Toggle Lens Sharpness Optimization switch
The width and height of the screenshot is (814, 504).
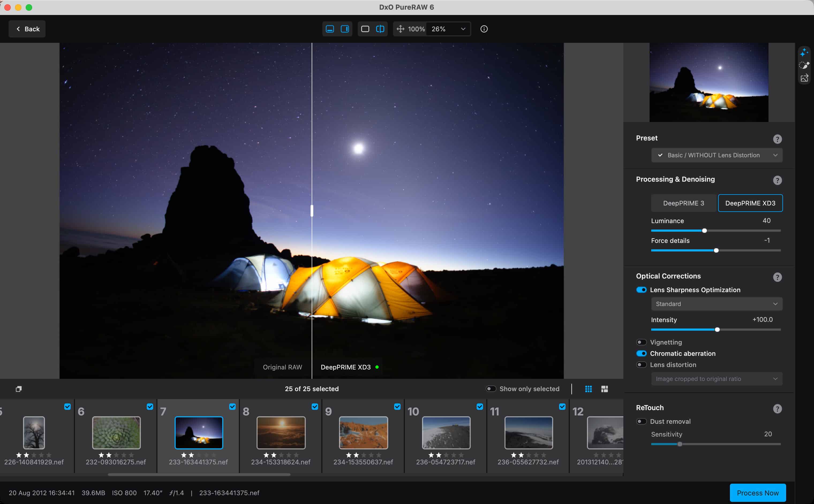641,290
